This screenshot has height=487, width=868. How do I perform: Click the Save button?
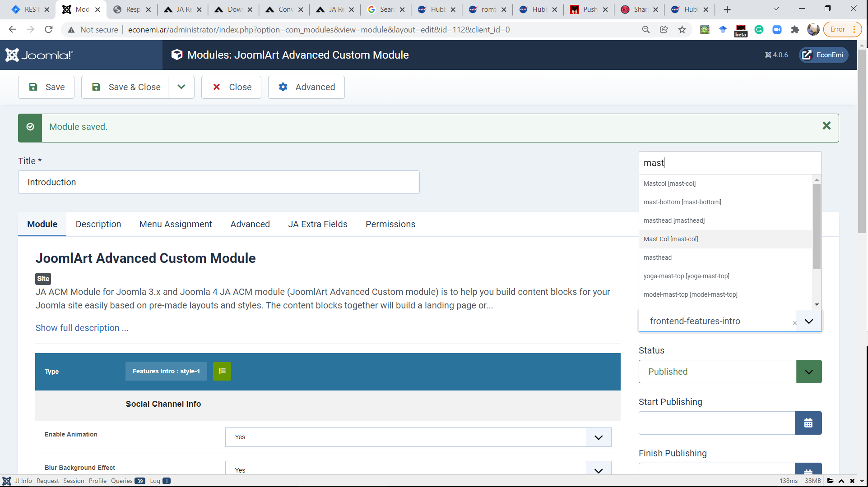(x=46, y=87)
